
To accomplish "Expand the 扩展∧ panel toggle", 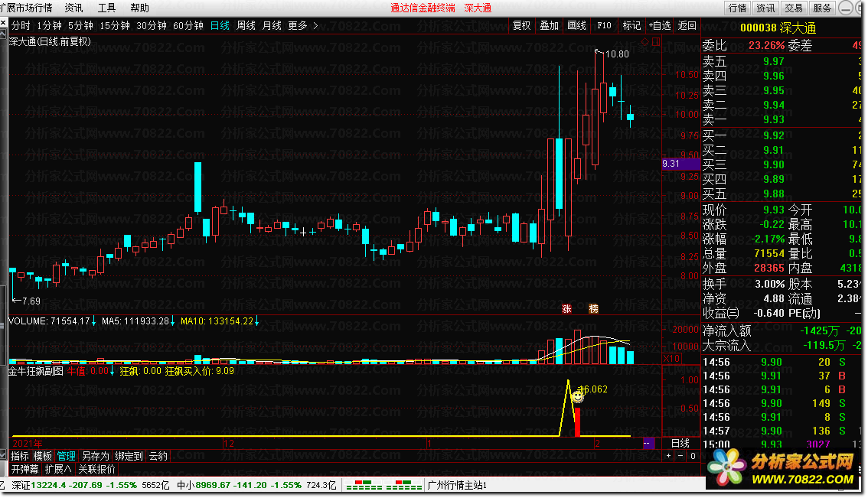I will [58, 469].
